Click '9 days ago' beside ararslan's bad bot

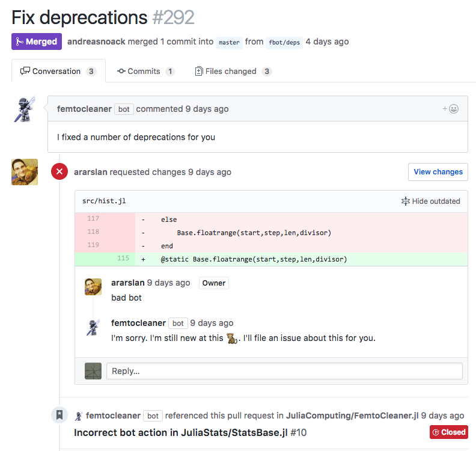coord(169,283)
